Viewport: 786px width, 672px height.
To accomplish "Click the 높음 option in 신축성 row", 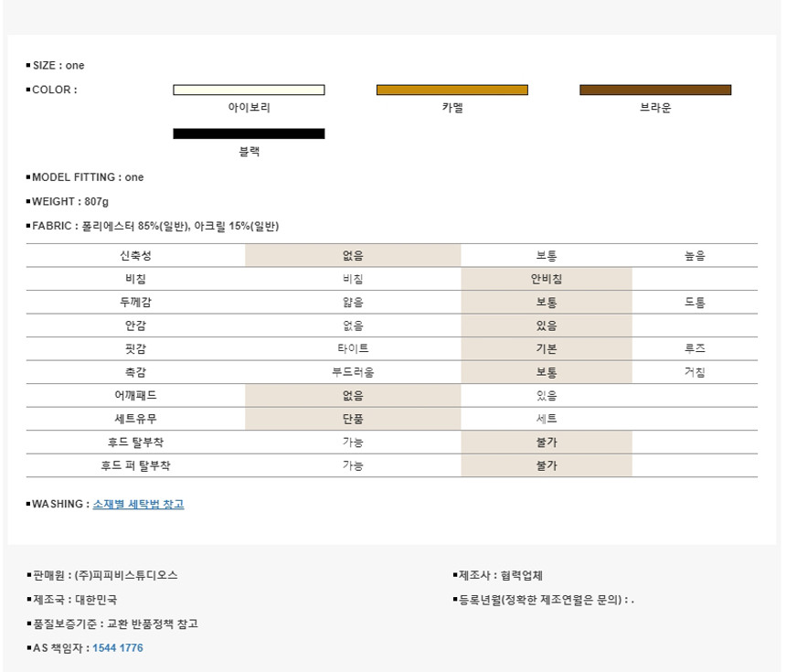I will (x=695, y=256).
